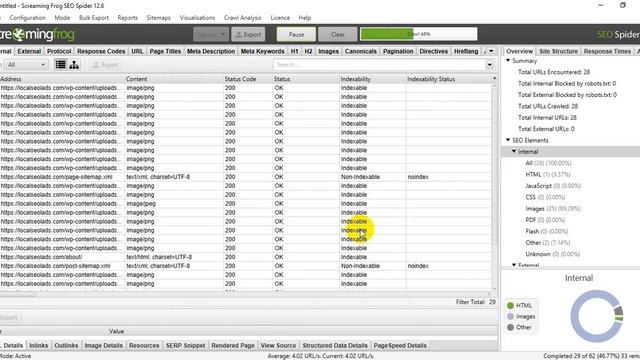Select the Other (2) tree item
The height and width of the screenshot is (360, 640).
pos(548,243)
